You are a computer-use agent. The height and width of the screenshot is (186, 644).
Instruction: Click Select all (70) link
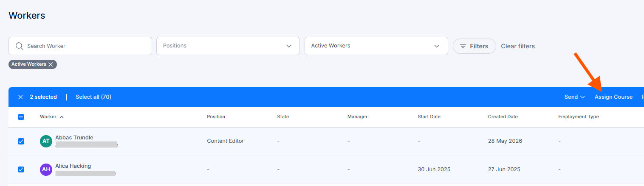(93, 97)
